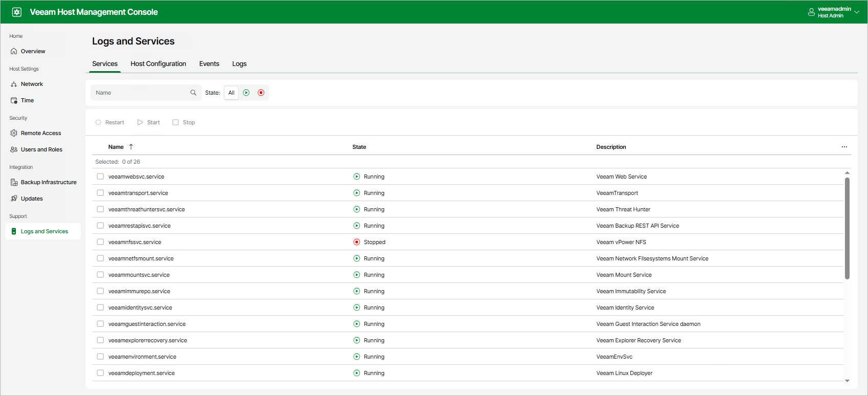Open Users and Roles page
Screen dimensions: 868x396
coord(41,149)
